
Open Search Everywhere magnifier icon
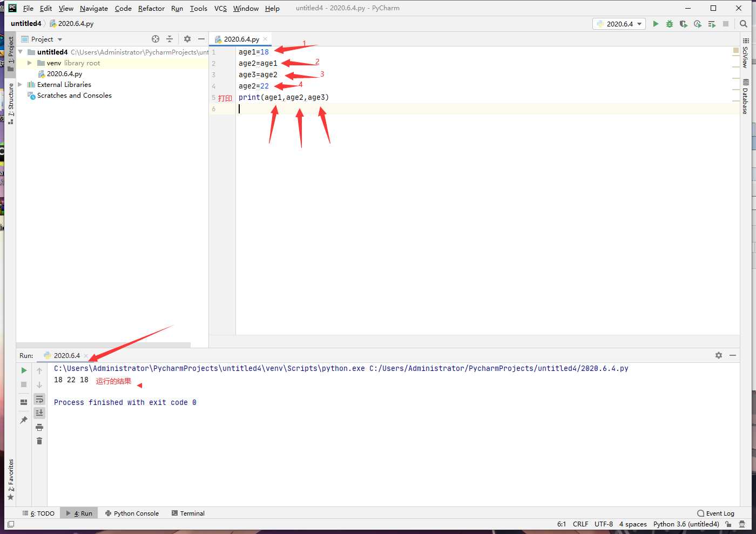[x=744, y=24]
